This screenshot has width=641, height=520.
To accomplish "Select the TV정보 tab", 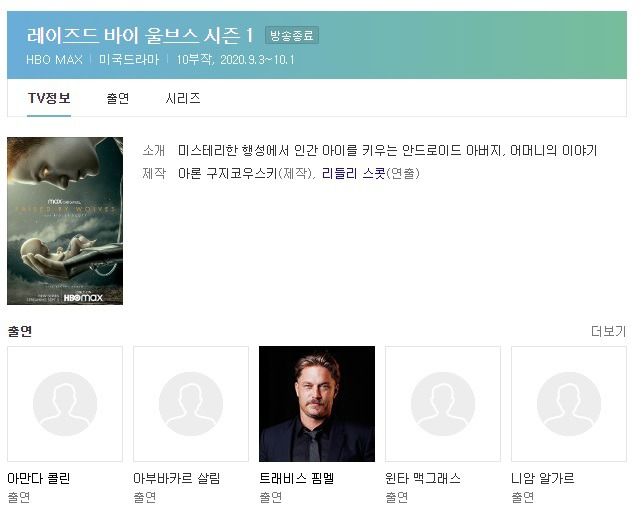I will [49, 98].
